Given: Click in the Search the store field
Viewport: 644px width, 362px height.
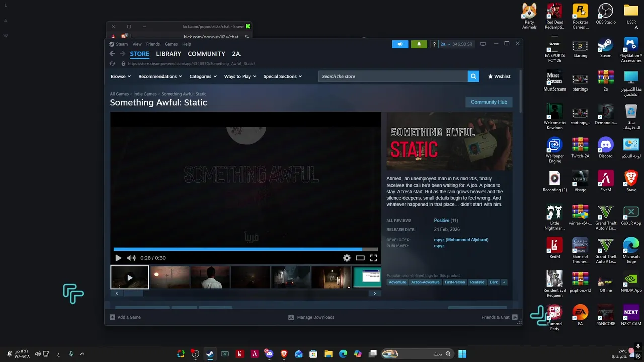Looking at the screenshot, I should 392,76.
